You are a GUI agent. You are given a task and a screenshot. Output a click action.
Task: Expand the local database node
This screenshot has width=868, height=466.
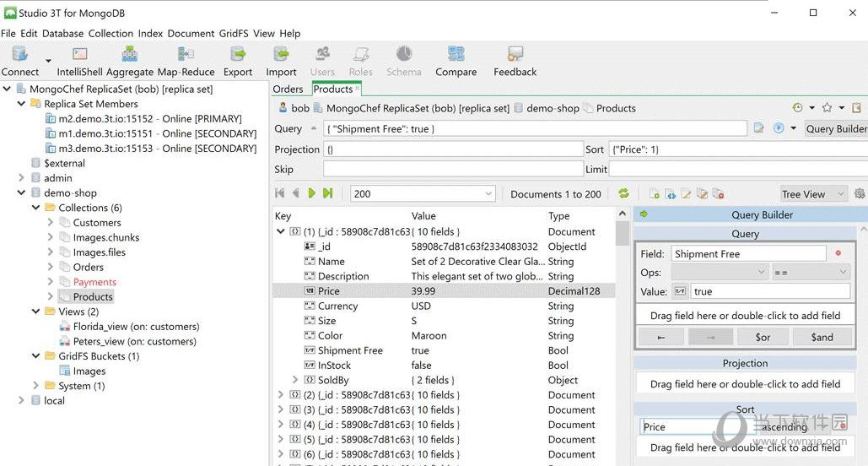pyautogui.click(x=21, y=400)
